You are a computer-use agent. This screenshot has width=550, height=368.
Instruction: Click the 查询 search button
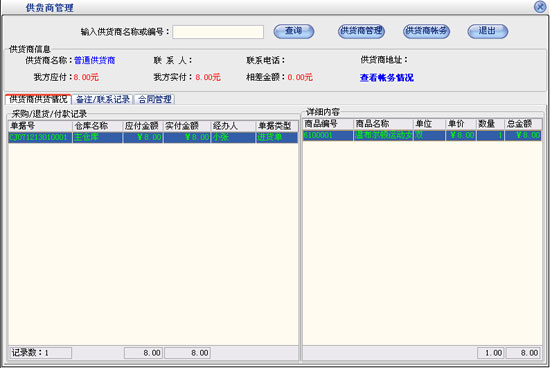pos(294,31)
